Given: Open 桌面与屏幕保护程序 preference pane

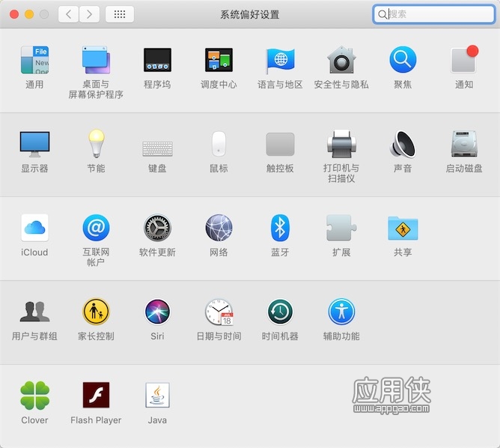Looking at the screenshot, I should (x=96, y=60).
